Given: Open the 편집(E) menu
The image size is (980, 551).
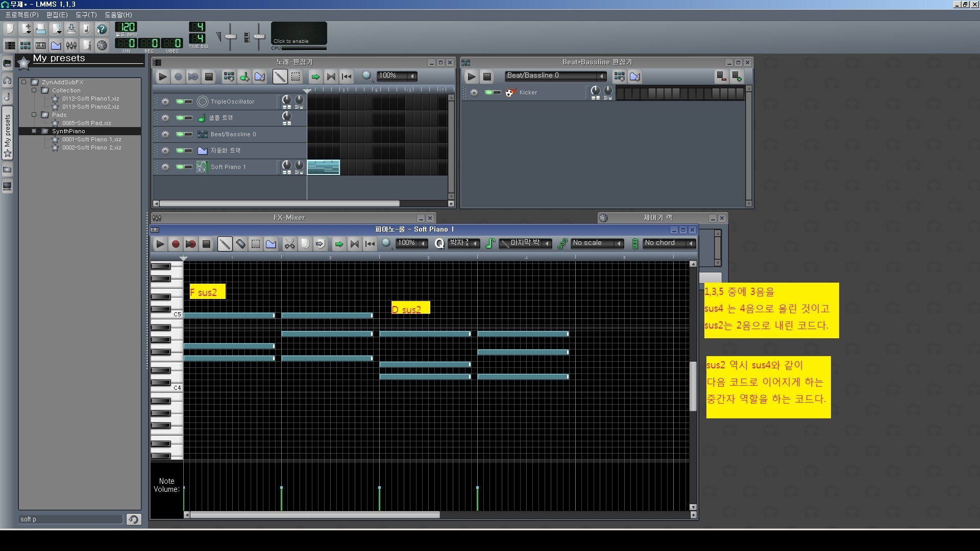Looking at the screenshot, I should pos(57,15).
